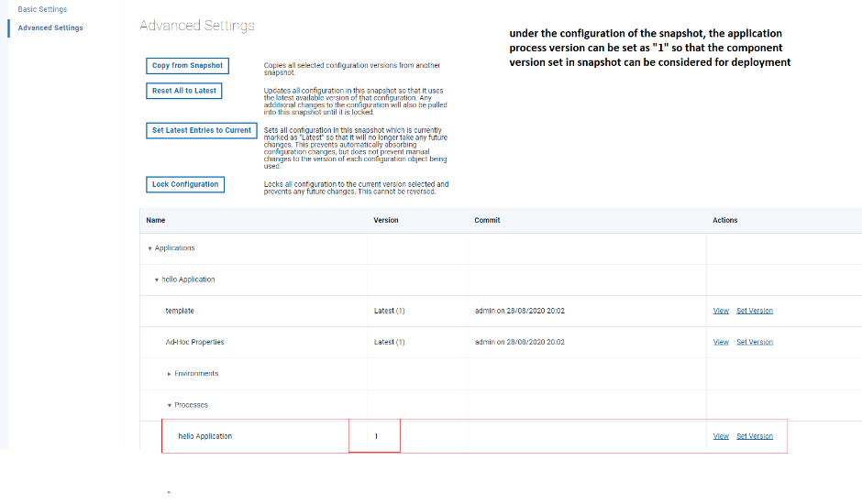View the template configuration
The height and width of the screenshot is (504, 862).
click(x=721, y=311)
